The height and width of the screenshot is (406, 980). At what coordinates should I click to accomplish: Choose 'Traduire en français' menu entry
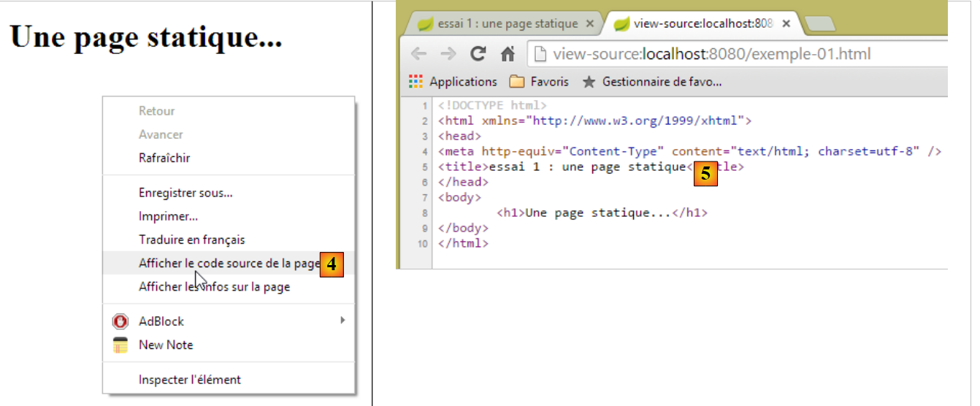tap(191, 240)
